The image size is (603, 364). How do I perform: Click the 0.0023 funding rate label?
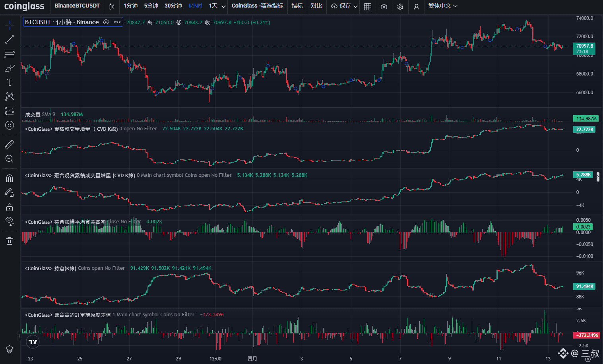(583, 227)
